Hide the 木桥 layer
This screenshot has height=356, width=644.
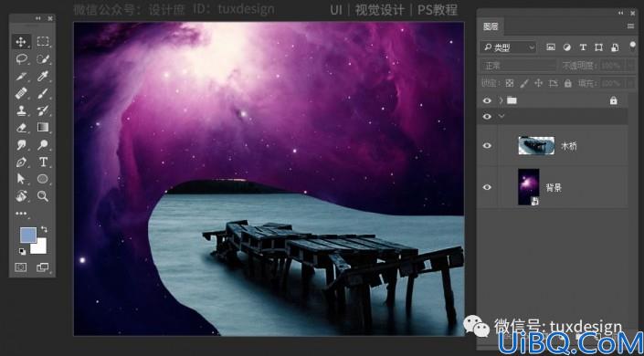[487, 145]
